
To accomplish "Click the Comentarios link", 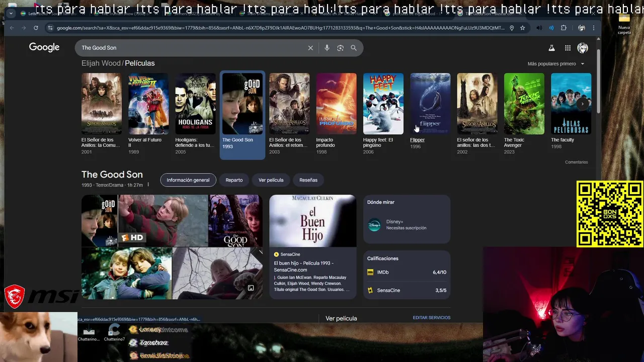I will tap(576, 162).
